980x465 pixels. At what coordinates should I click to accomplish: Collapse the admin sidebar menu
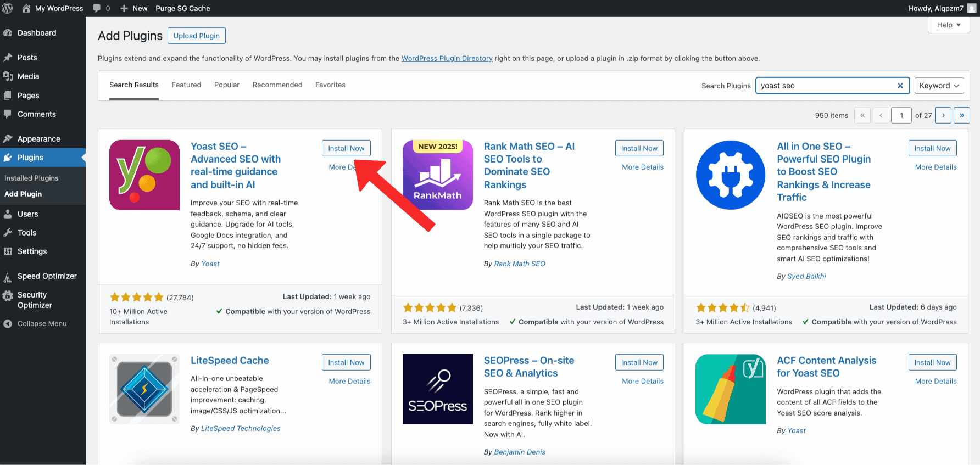[x=35, y=324]
